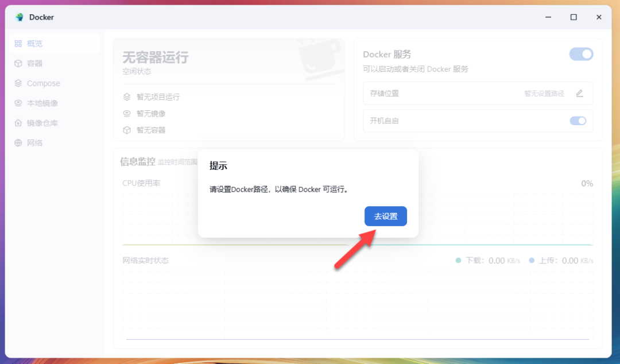Viewport: 620px width, 364px height.
Task: Click the 暂无设置路径 text
Action: click(x=544, y=94)
